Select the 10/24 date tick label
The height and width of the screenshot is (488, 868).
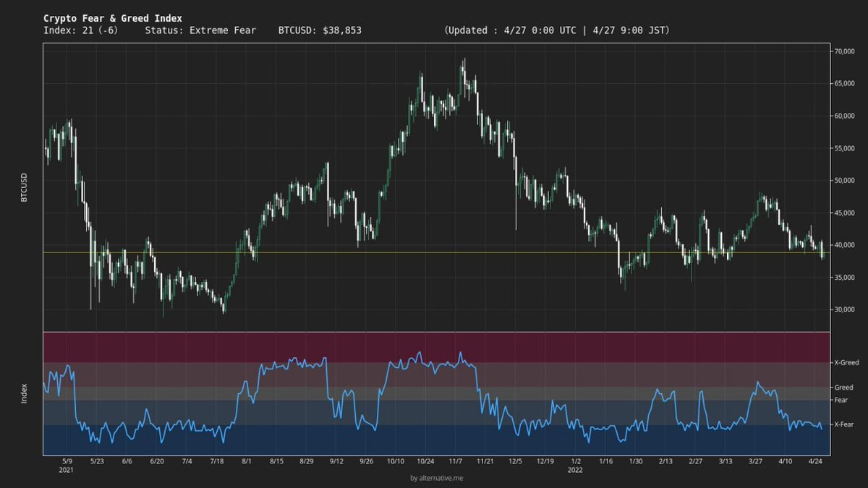click(425, 461)
